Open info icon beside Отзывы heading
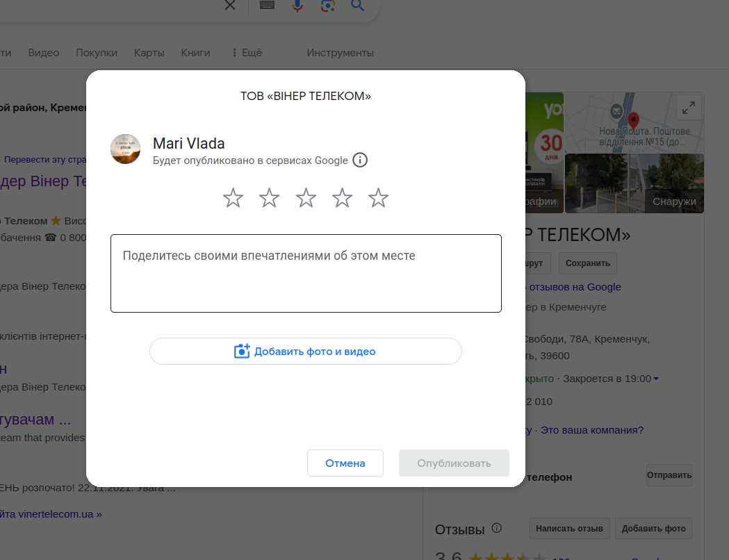The width and height of the screenshot is (729, 560). coord(496,528)
